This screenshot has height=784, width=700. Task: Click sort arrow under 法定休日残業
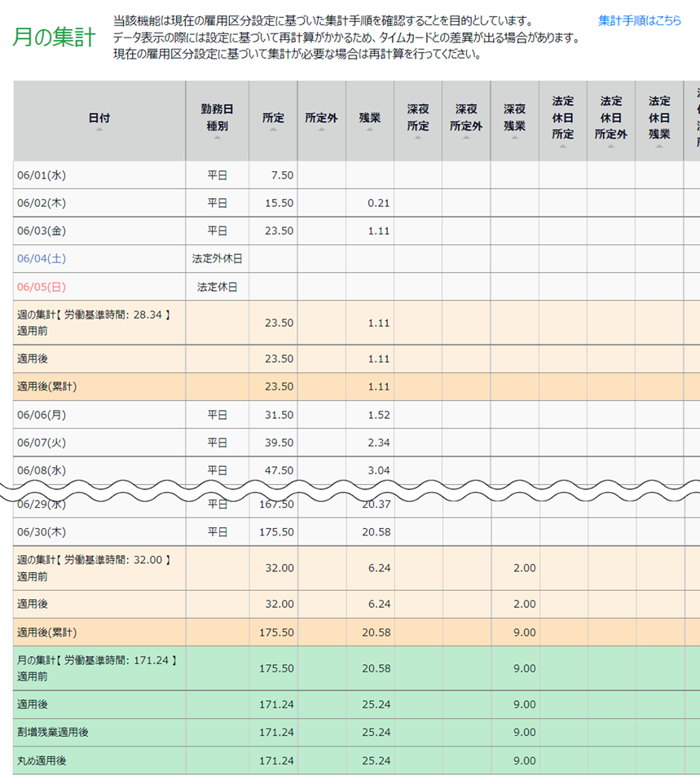point(659,147)
